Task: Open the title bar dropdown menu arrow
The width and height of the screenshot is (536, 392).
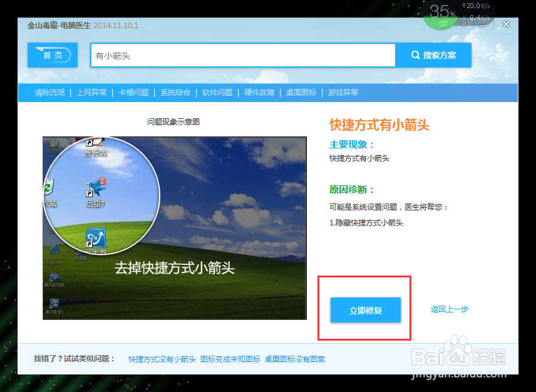Action: 463,24
